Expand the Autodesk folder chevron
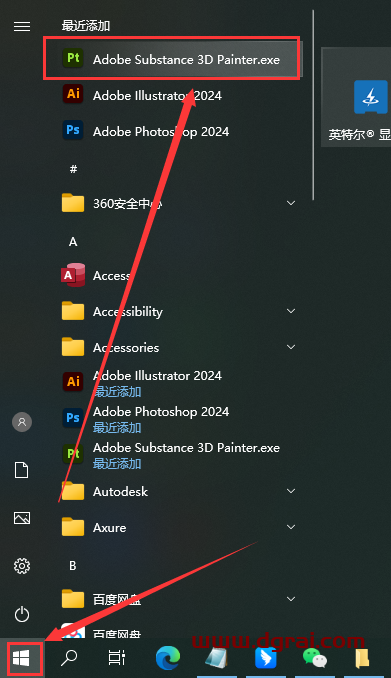 pos(291,491)
